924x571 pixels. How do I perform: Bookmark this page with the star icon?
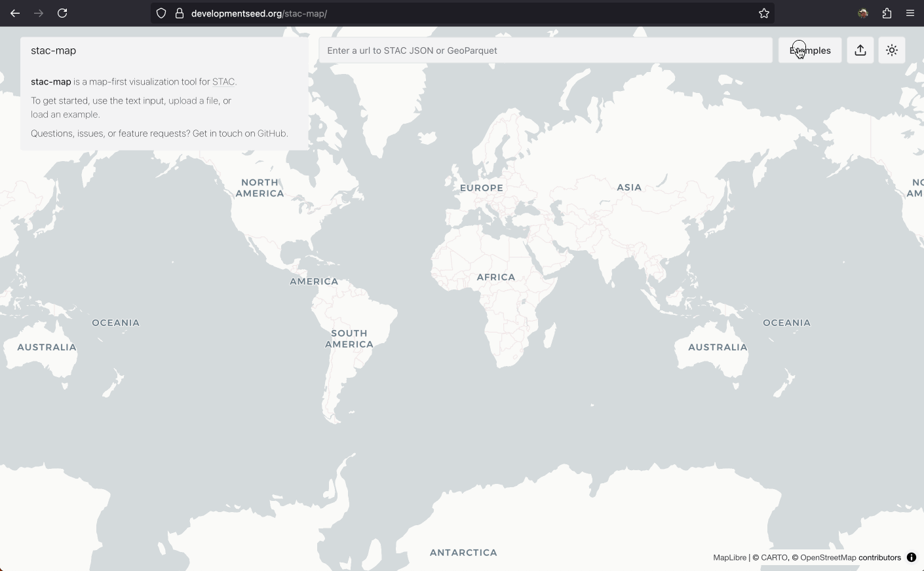[x=764, y=13]
